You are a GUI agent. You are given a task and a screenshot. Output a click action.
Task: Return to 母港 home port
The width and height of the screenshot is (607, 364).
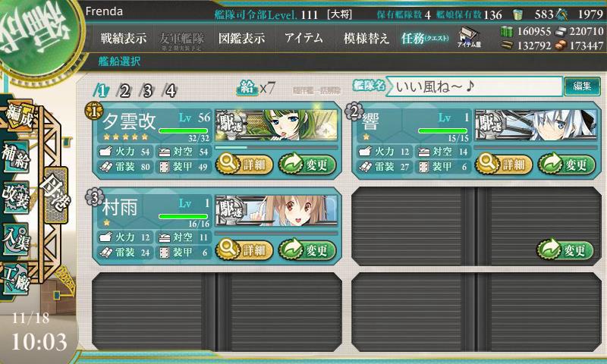55,195
